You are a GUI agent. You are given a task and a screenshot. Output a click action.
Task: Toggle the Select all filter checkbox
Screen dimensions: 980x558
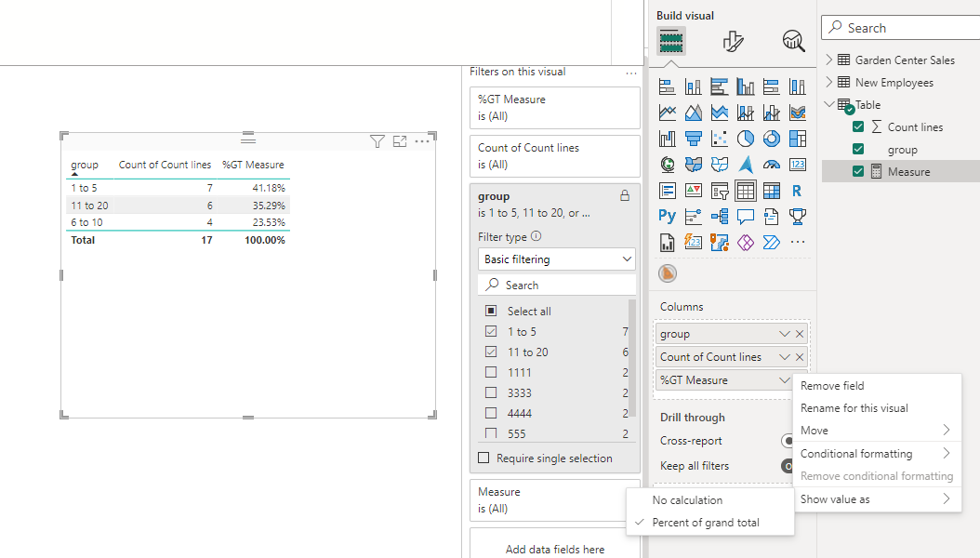pyautogui.click(x=491, y=312)
